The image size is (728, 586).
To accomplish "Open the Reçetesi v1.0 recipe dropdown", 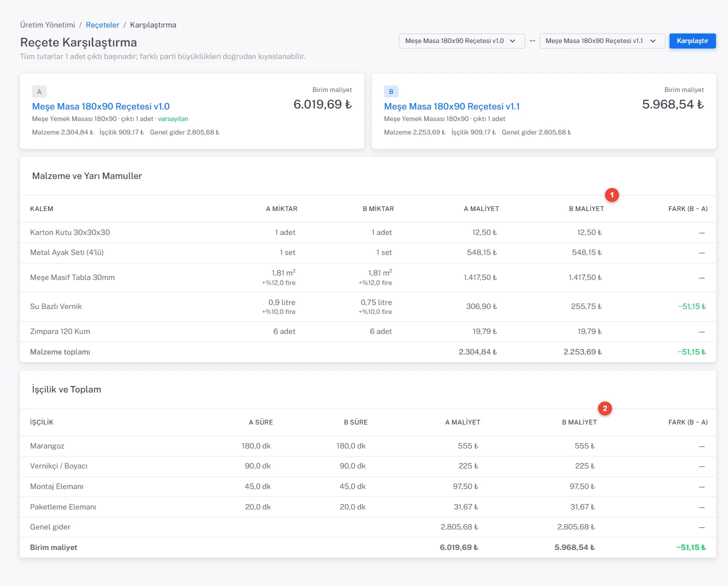I will pyautogui.click(x=461, y=41).
